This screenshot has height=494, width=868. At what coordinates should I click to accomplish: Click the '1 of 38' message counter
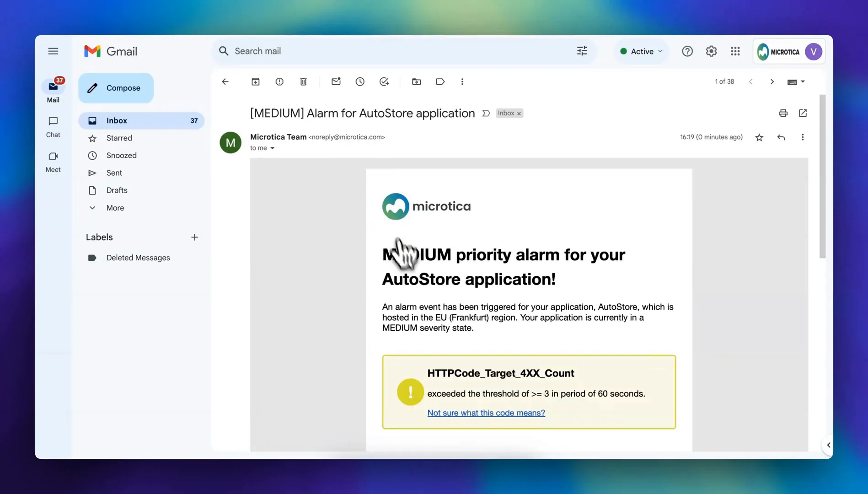pyautogui.click(x=724, y=82)
